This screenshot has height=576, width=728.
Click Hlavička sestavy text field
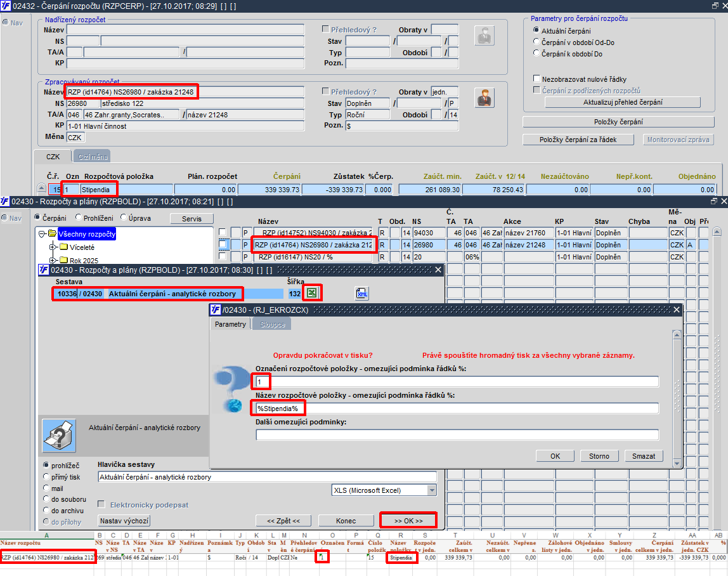coord(268,477)
